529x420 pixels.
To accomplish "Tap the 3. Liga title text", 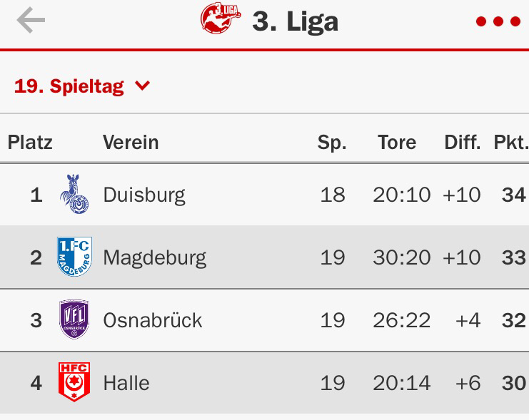I will tap(296, 21).
